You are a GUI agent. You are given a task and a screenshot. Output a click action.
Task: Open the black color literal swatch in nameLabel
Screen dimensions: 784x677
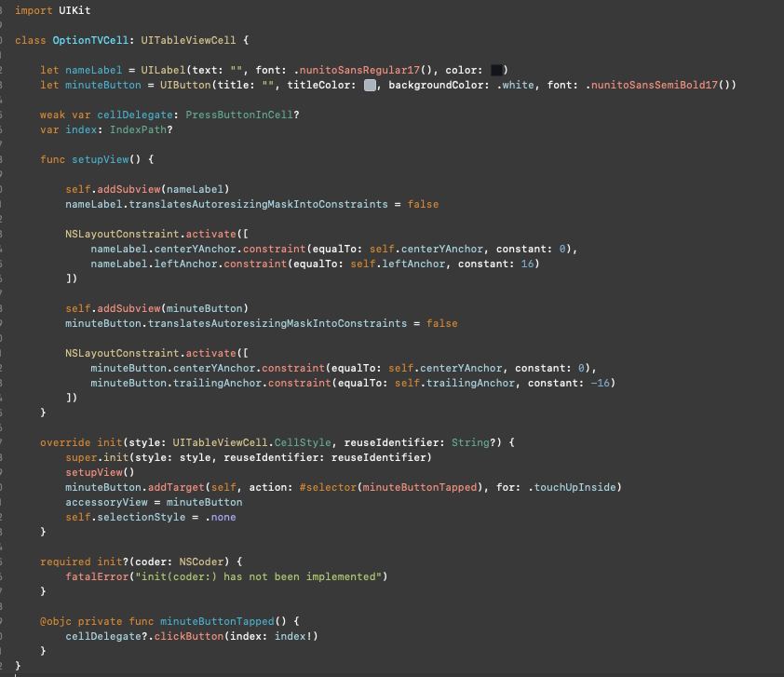point(496,70)
